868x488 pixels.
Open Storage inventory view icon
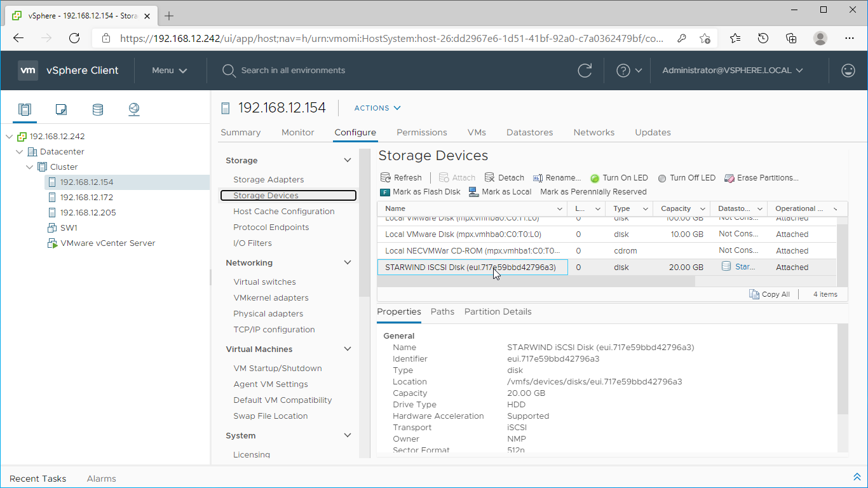tap(97, 109)
